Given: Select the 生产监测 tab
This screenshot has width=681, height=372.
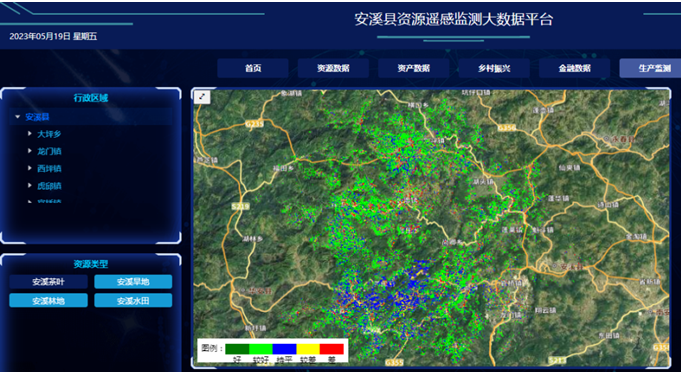Looking at the screenshot, I should point(650,68).
